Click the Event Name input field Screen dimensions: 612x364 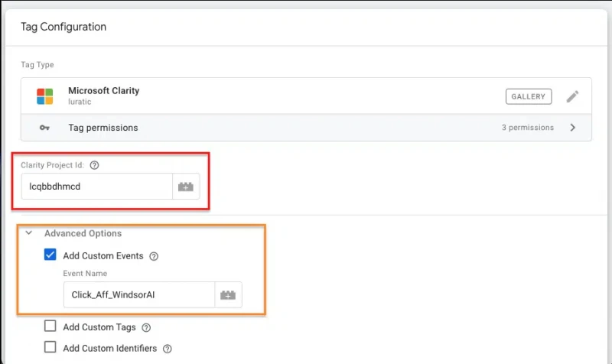click(139, 295)
